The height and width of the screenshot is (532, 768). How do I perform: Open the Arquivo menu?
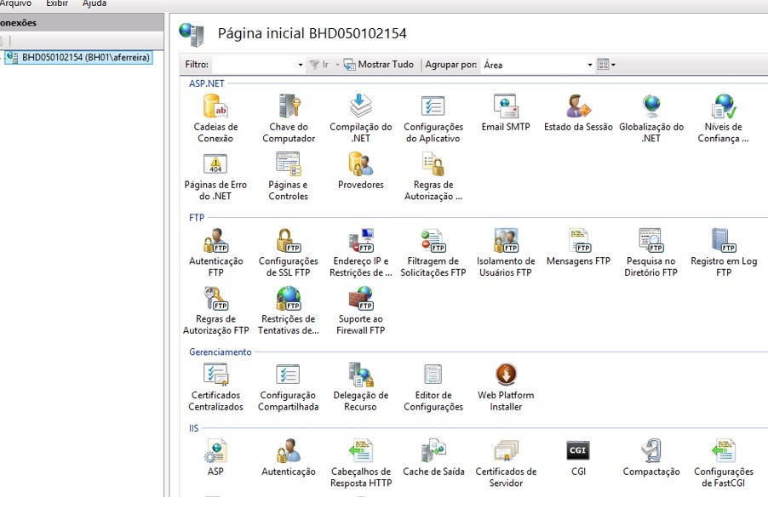coord(15,3)
